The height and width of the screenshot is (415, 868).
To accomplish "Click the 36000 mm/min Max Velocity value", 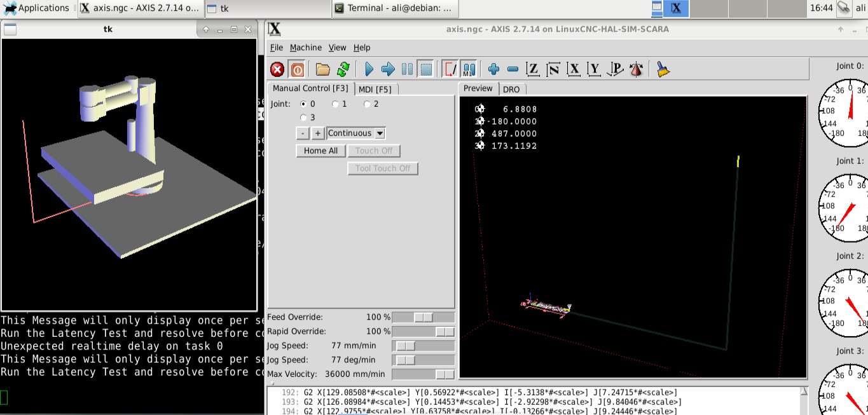I will [x=355, y=374].
